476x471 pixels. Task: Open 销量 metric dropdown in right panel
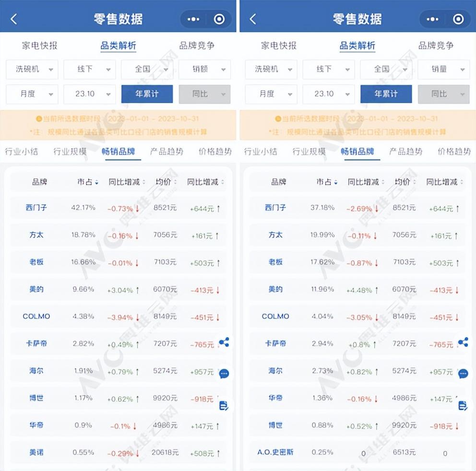pos(444,70)
